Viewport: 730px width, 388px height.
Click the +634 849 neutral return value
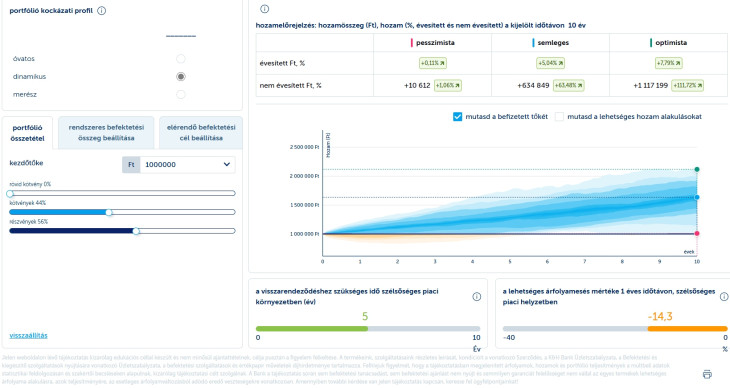pyautogui.click(x=533, y=86)
